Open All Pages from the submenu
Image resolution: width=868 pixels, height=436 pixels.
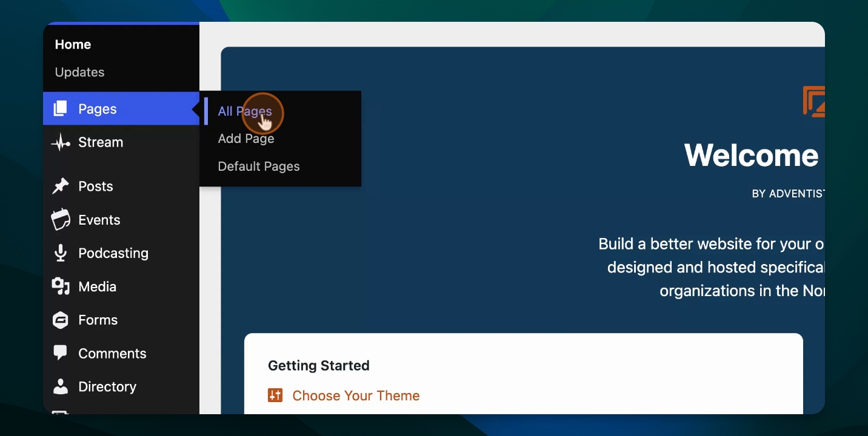[245, 111]
